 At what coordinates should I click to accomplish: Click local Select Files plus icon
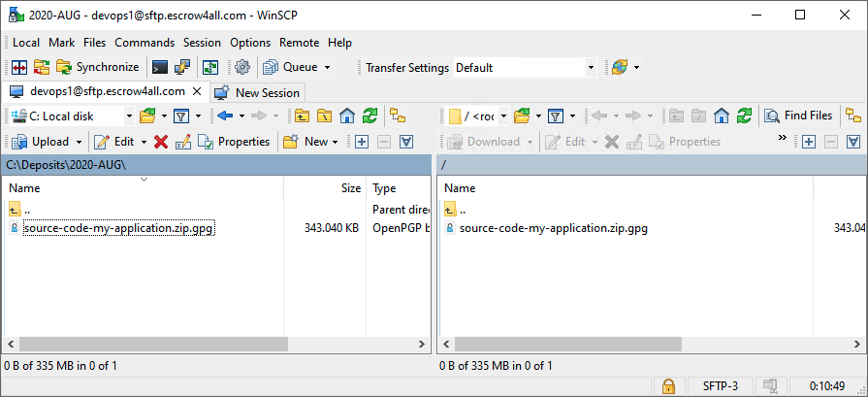point(362,142)
